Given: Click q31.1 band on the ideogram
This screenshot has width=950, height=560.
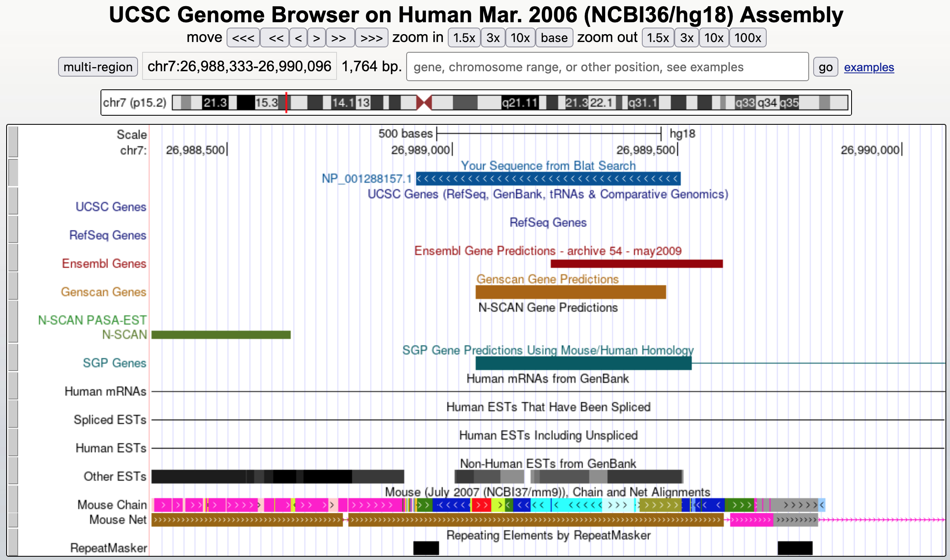Looking at the screenshot, I should tap(642, 103).
